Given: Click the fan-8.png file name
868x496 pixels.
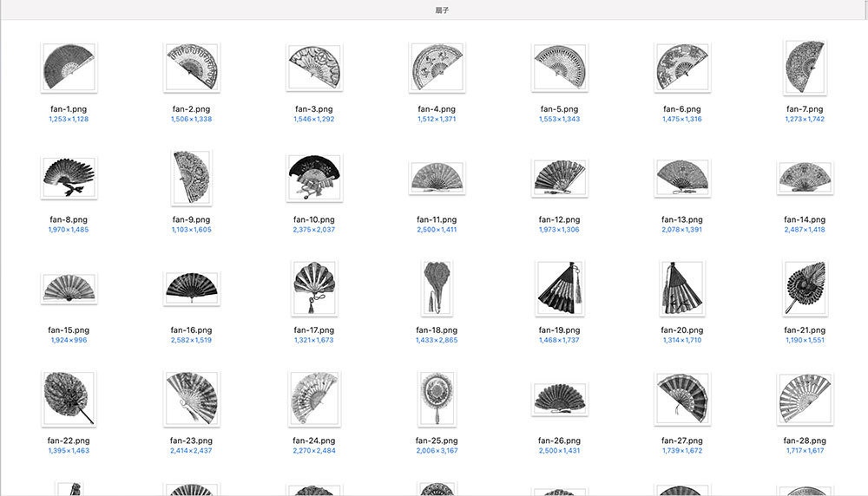Looking at the screenshot, I should (x=69, y=219).
